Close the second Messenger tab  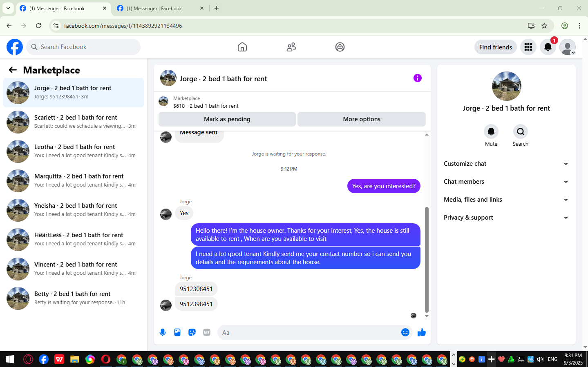click(x=201, y=8)
